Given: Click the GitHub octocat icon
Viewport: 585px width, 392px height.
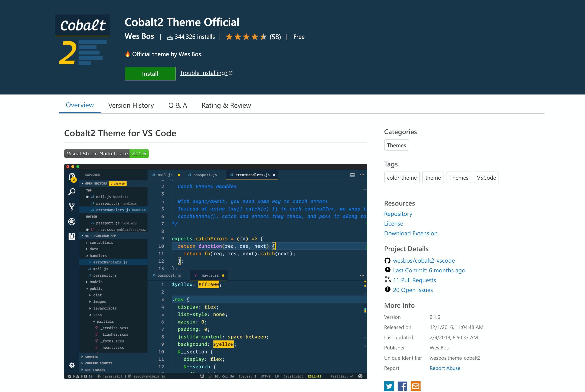Looking at the screenshot, I should (387, 260).
